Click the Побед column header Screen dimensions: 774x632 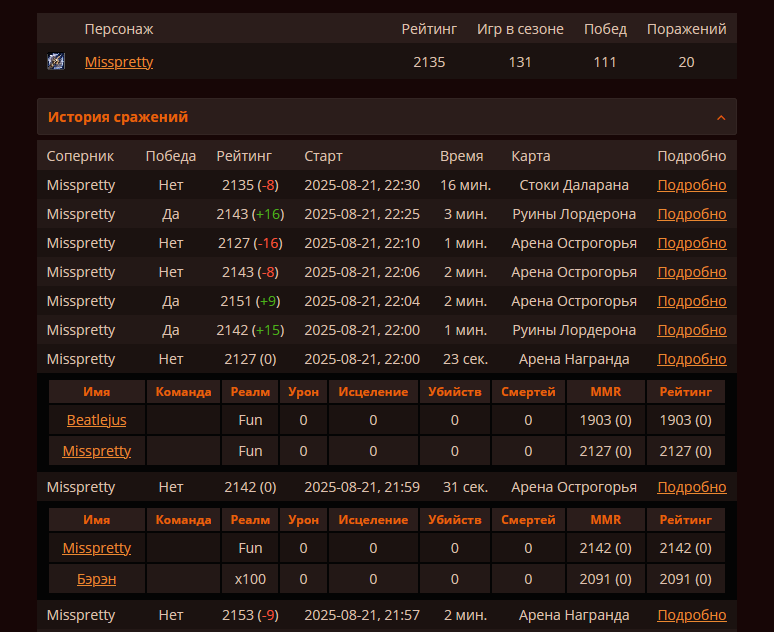(605, 29)
